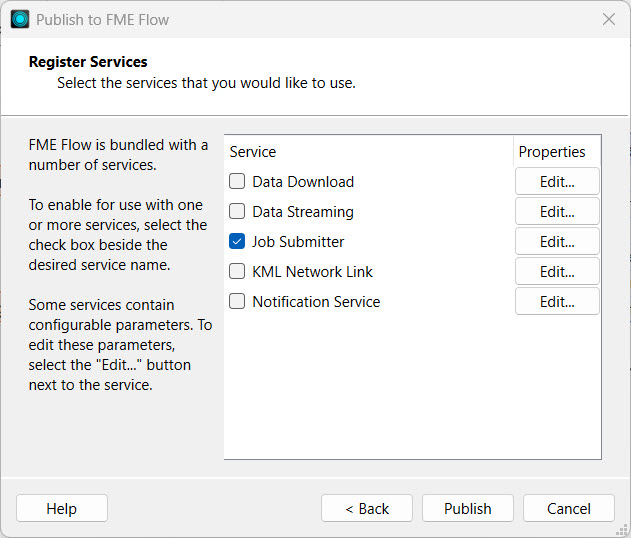
Task: Click the FME app icon in title bar
Action: click(20, 19)
